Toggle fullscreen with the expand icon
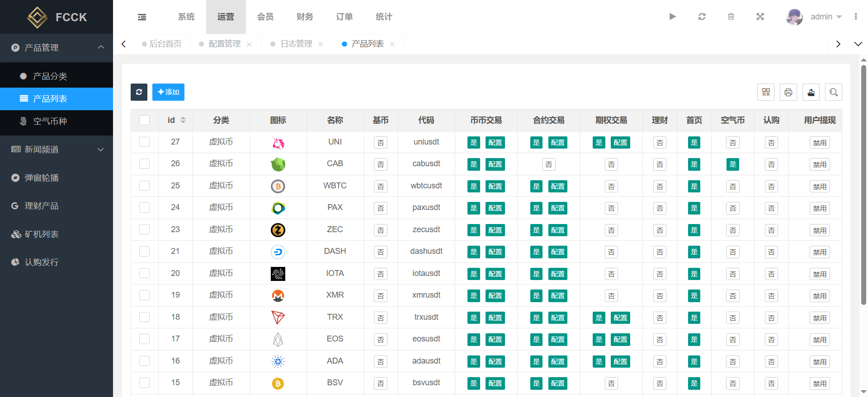The height and width of the screenshot is (397, 868). point(760,17)
